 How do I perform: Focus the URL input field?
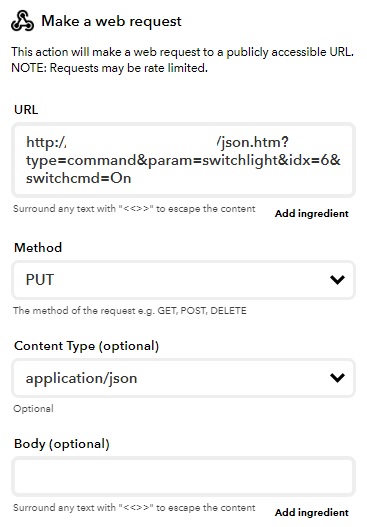tap(184, 160)
